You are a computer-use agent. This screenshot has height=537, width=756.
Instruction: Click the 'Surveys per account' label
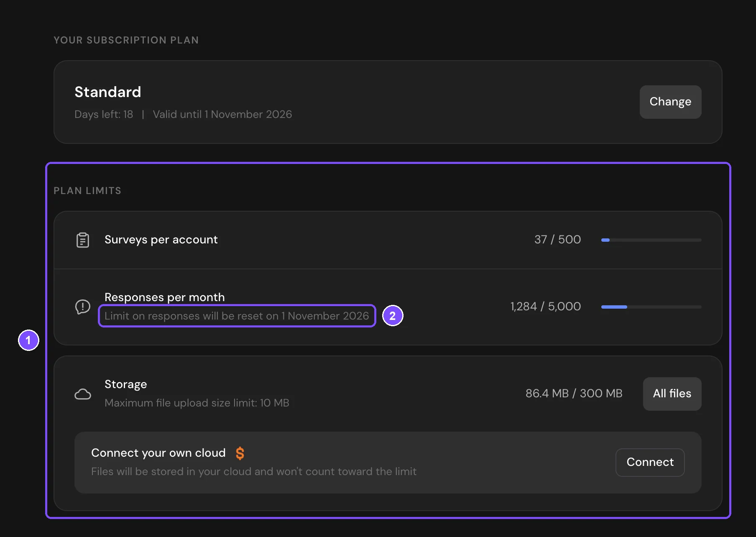click(161, 240)
